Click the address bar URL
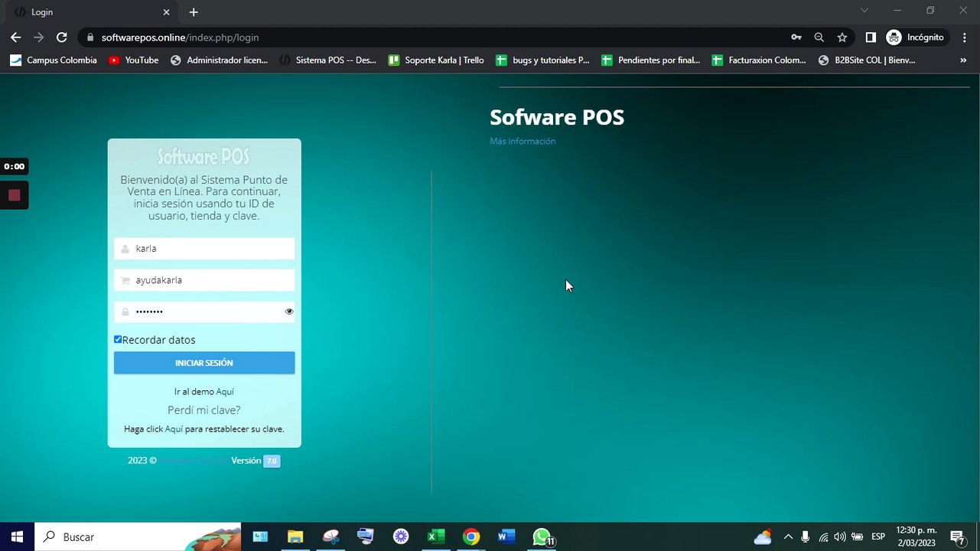Viewport: 980px width, 551px height. (x=180, y=37)
